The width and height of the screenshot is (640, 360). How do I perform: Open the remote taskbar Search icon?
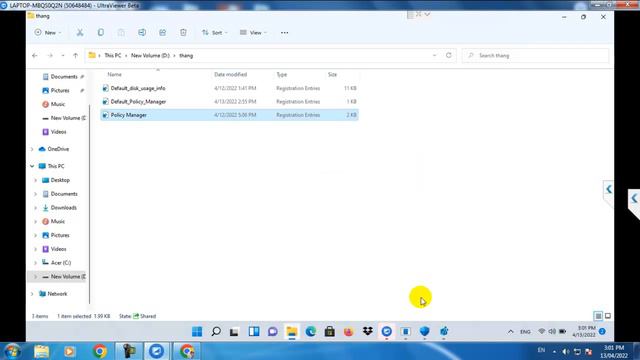[x=216, y=331]
